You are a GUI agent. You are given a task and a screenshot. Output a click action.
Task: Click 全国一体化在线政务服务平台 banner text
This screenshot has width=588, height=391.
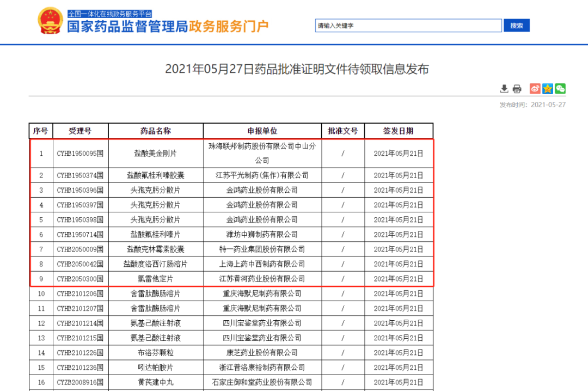109,14
